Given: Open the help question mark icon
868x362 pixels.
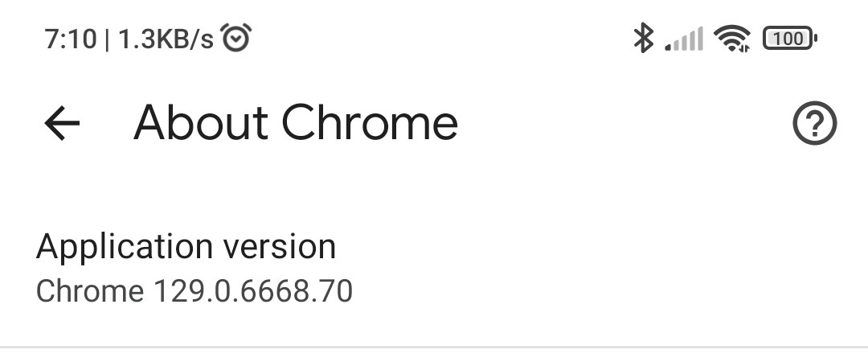Looking at the screenshot, I should 814,124.
